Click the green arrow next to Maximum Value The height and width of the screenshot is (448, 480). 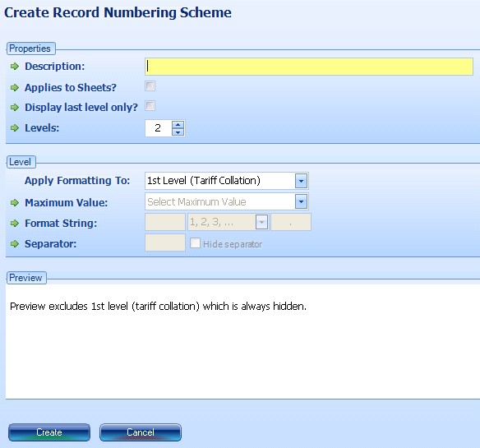[x=15, y=202]
